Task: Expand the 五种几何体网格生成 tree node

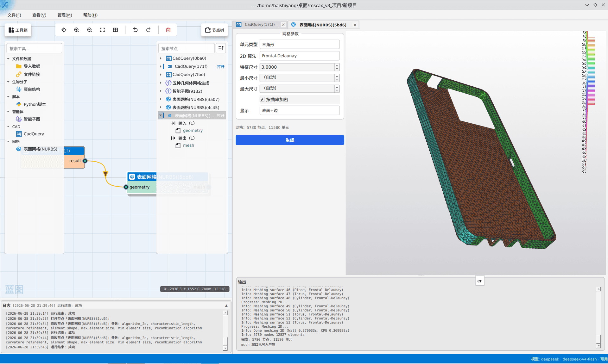Action: (x=161, y=83)
